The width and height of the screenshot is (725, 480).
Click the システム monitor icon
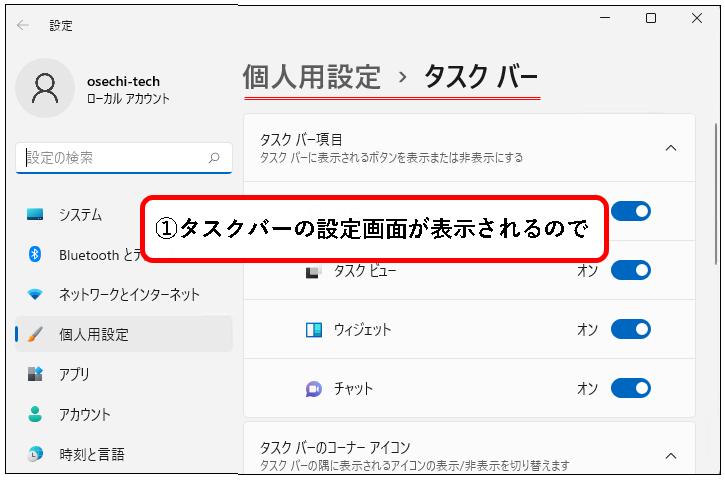(x=35, y=215)
